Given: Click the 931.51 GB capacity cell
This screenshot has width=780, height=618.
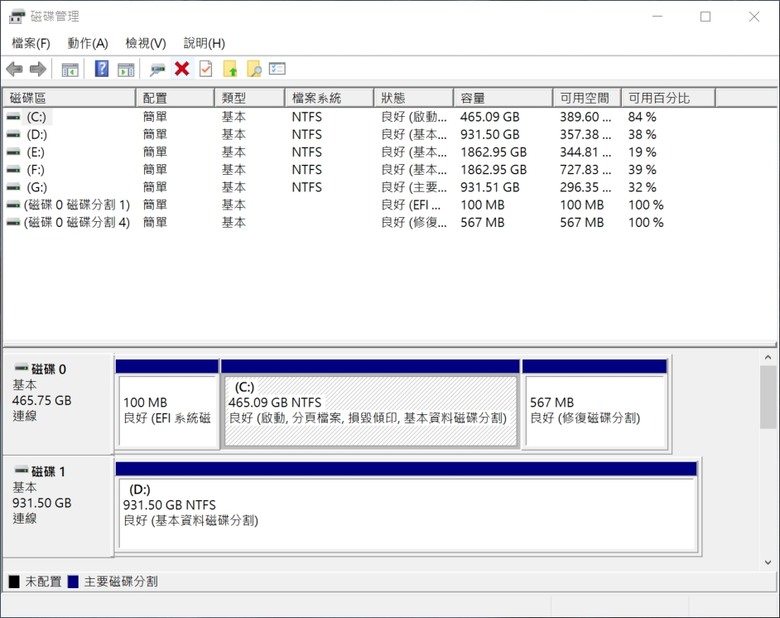Looking at the screenshot, I should tap(489, 187).
